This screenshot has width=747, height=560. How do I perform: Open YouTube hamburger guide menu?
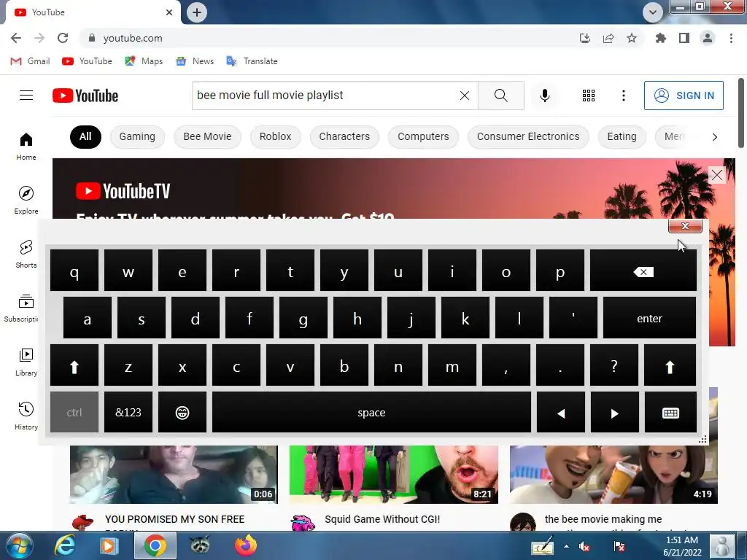26,96
